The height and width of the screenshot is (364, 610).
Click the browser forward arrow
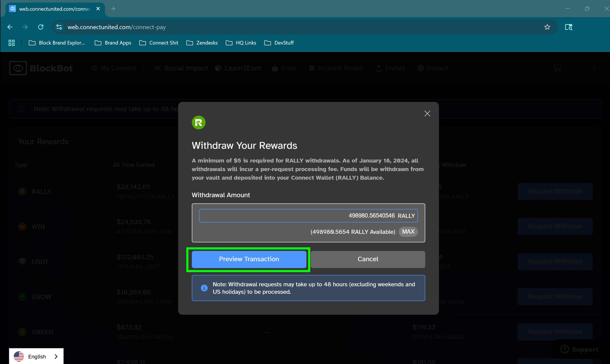(25, 27)
